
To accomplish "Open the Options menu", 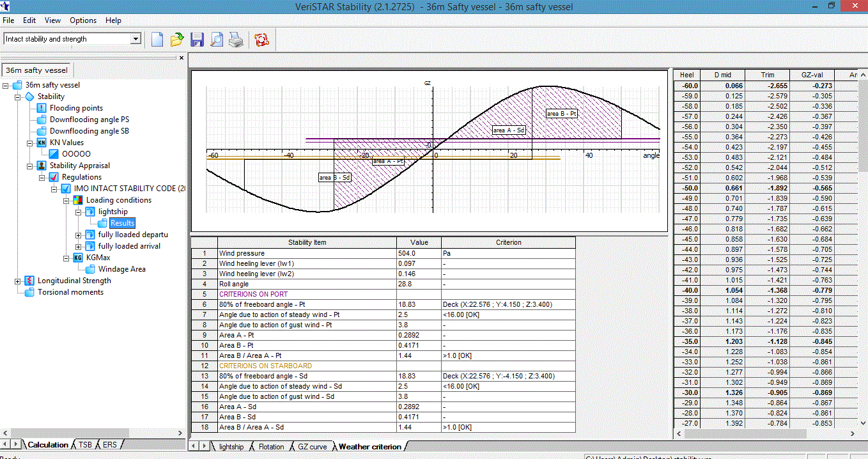I will click(x=83, y=20).
